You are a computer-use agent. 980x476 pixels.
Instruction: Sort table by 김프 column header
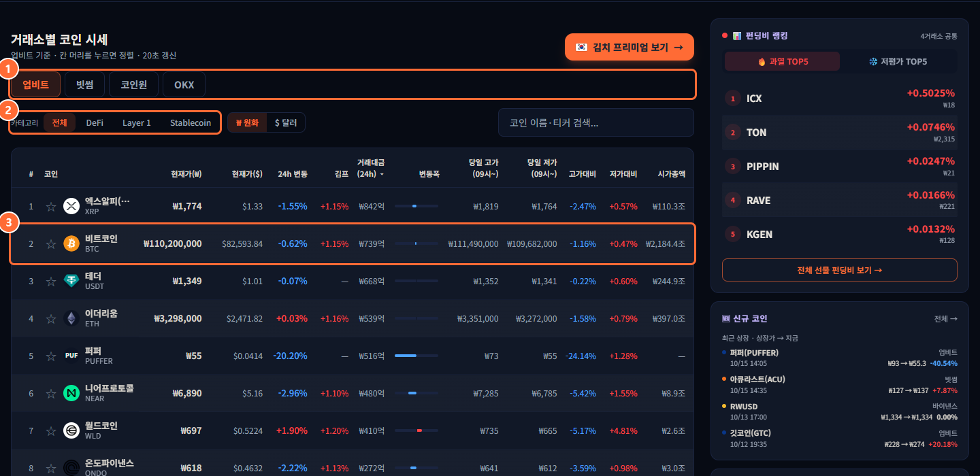[342, 173]
